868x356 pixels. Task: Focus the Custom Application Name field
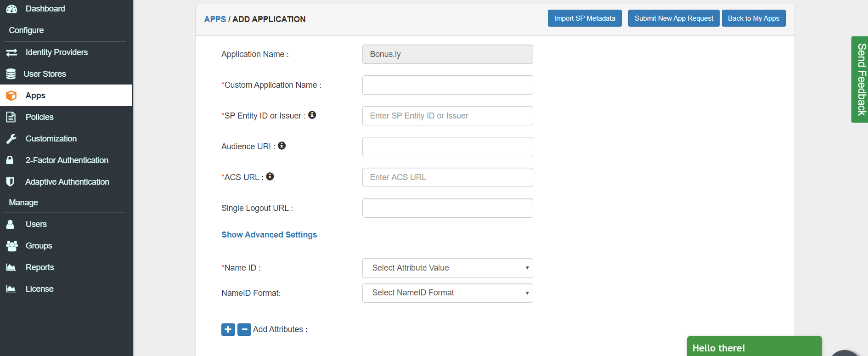[x=447, y=85]
